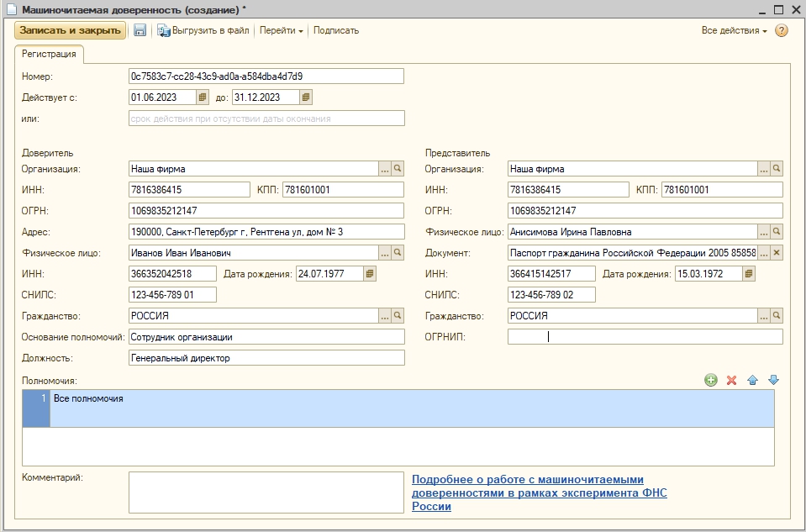The width and height of the screenshot is (806, 532).
Task: Click СНИЛС field 123-456-789 01
Action: (173, 294)
